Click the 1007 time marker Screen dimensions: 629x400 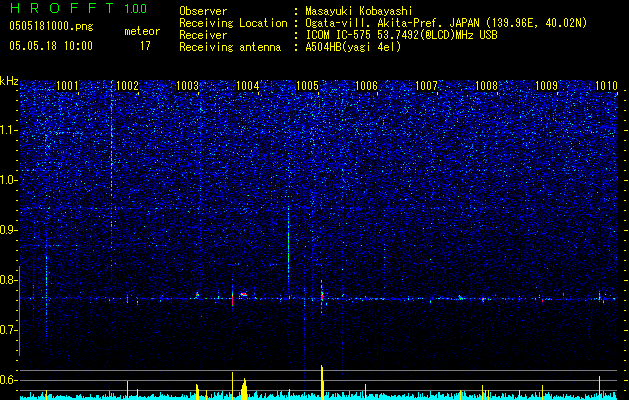(426, 85)
